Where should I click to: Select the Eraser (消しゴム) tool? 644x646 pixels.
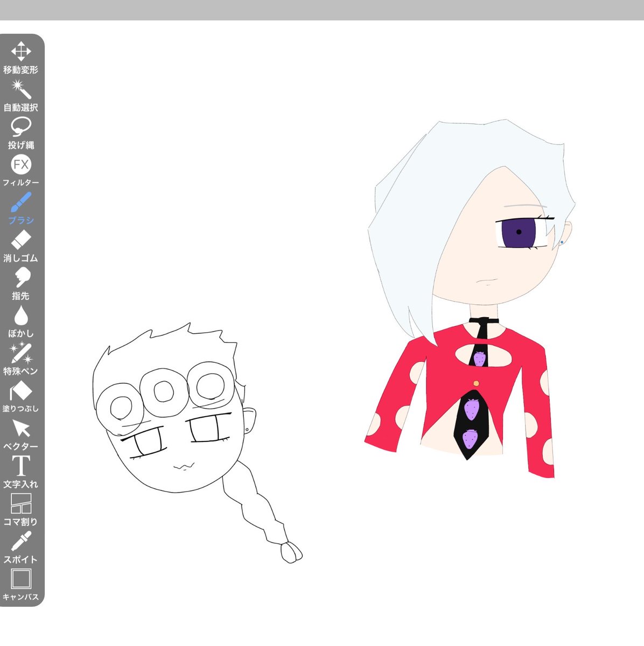[21, 246]
